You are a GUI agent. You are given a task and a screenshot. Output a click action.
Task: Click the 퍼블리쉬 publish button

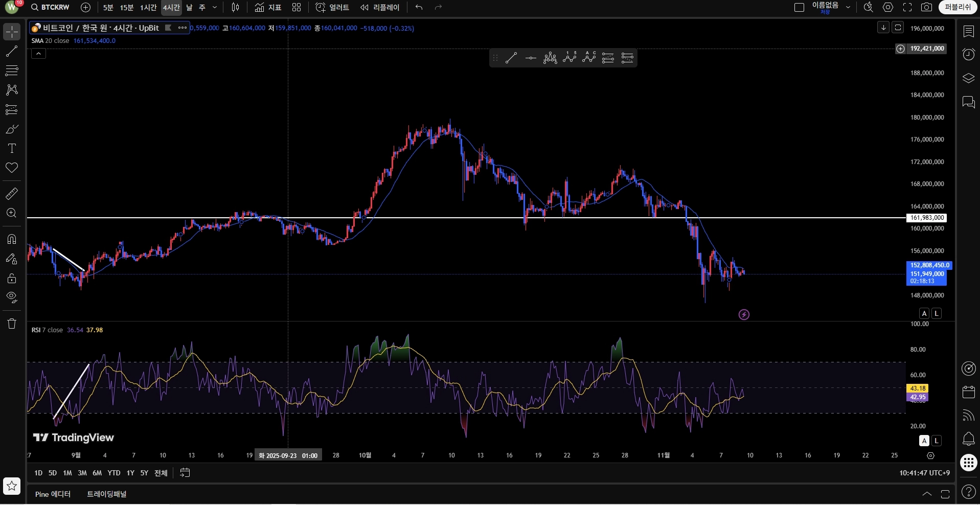click(x=958, y=7)
